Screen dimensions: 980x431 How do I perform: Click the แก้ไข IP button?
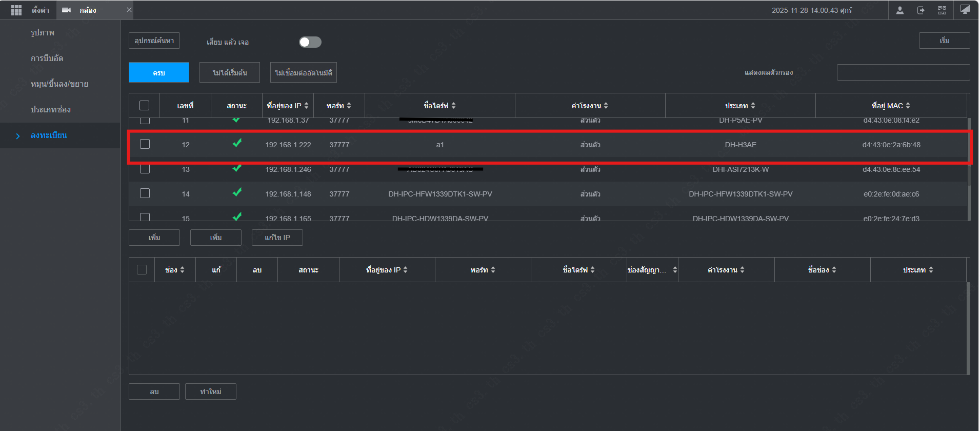[277, 238]
